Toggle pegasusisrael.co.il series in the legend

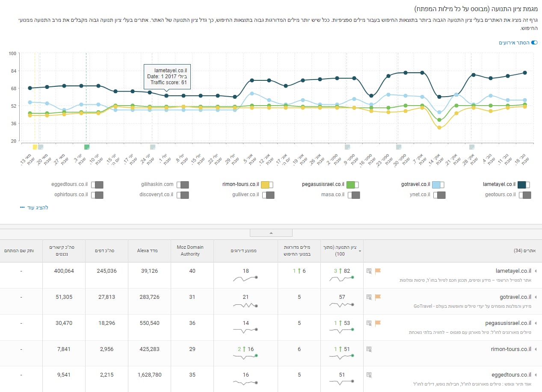[352, 185]
